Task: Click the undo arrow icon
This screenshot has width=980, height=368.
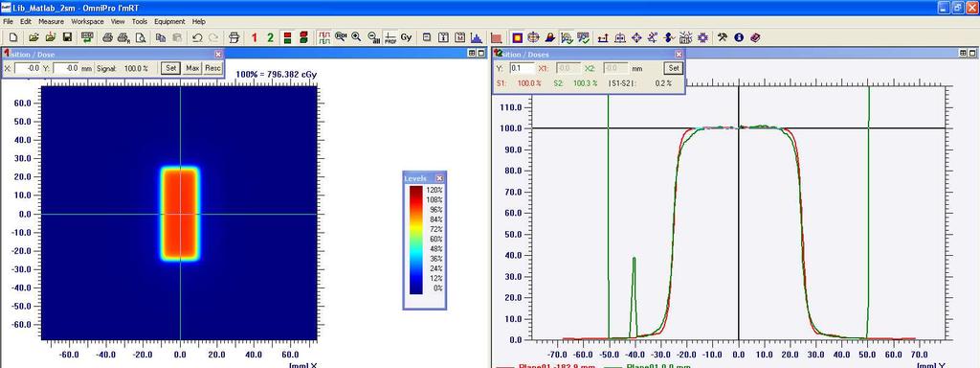Action: tap(197, 37)
